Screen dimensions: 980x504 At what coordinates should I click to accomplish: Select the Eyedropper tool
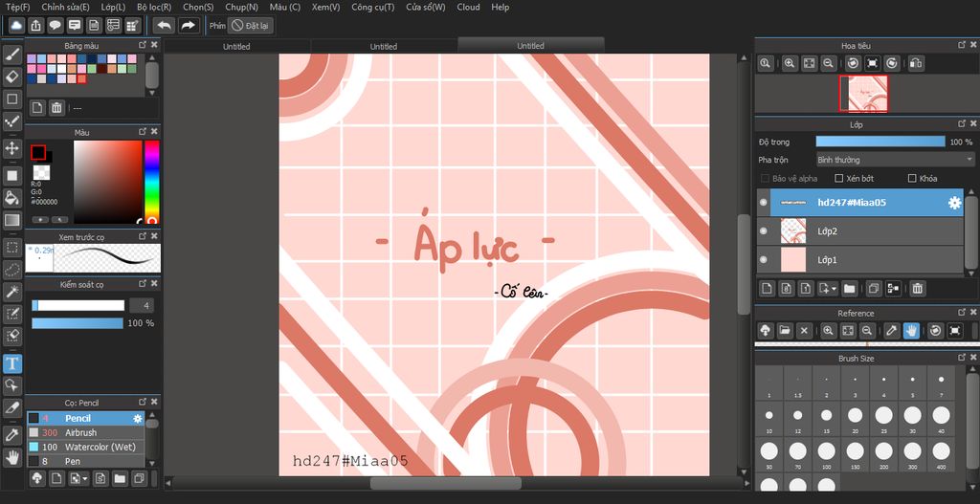click(11, 435)
